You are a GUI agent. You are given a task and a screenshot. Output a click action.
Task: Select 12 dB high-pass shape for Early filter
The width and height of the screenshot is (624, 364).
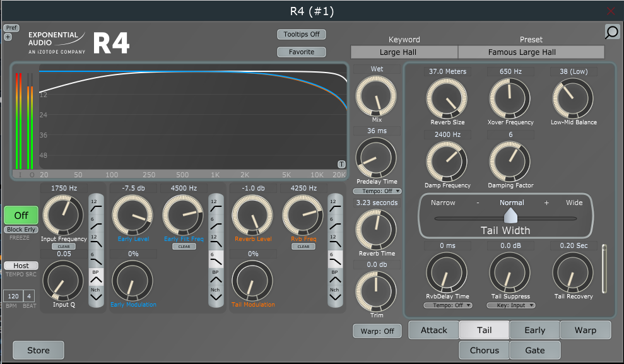click(216, 204)
